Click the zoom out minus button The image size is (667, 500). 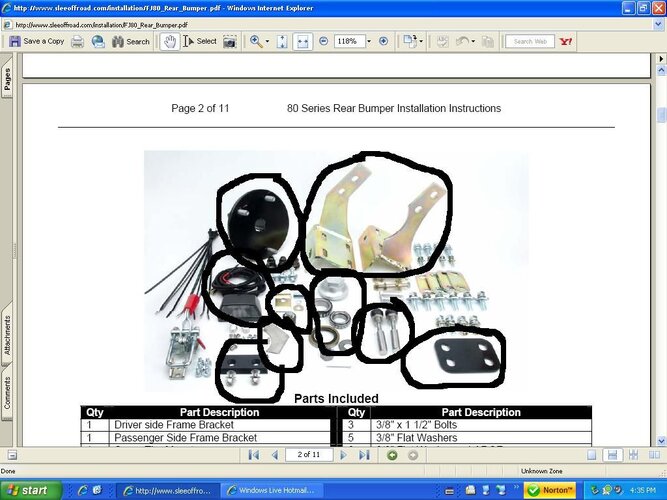tap(325, 41)
